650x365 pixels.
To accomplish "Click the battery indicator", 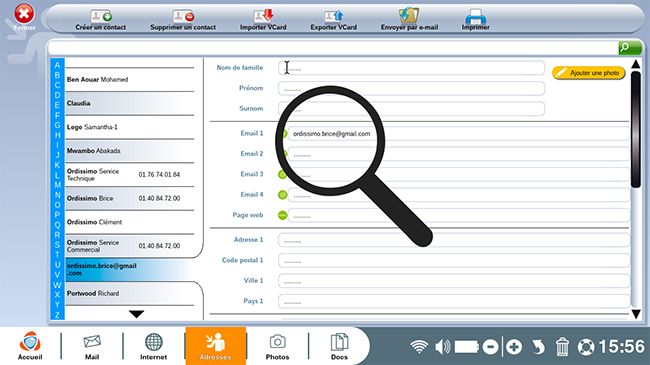I will click(x=467, y=347).
